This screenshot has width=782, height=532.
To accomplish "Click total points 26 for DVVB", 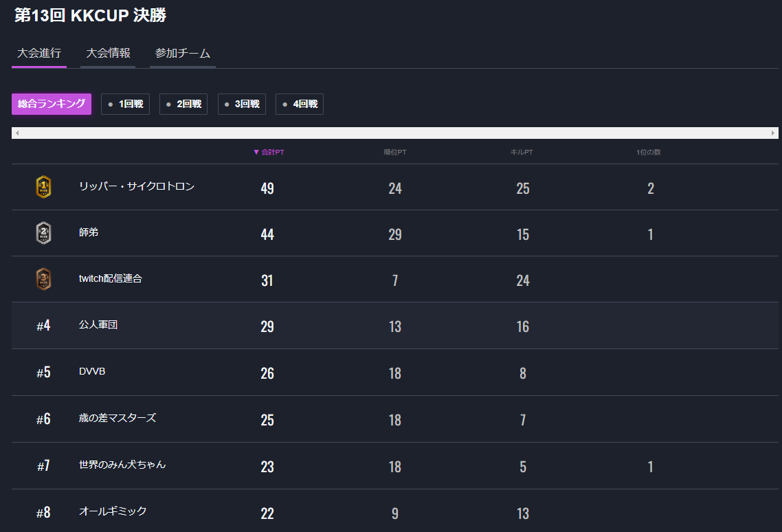I will coord(267,373).
